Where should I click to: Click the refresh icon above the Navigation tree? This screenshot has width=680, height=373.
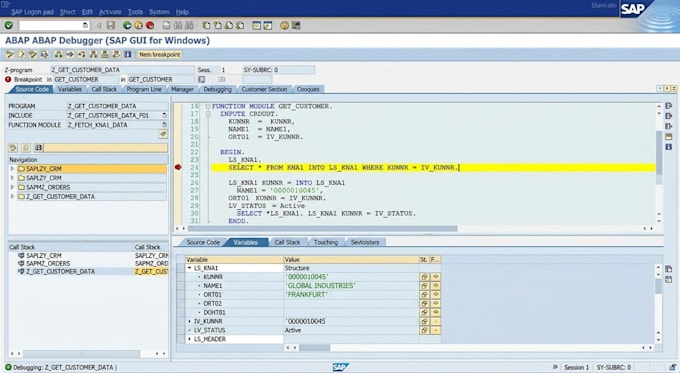(13, 148)
